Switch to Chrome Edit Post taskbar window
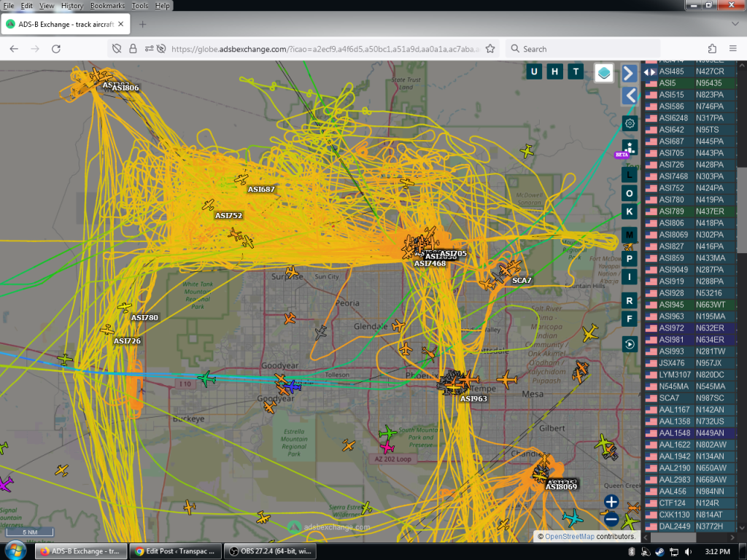Viewport: 747px width, 560px height. (x=175, y=551)
